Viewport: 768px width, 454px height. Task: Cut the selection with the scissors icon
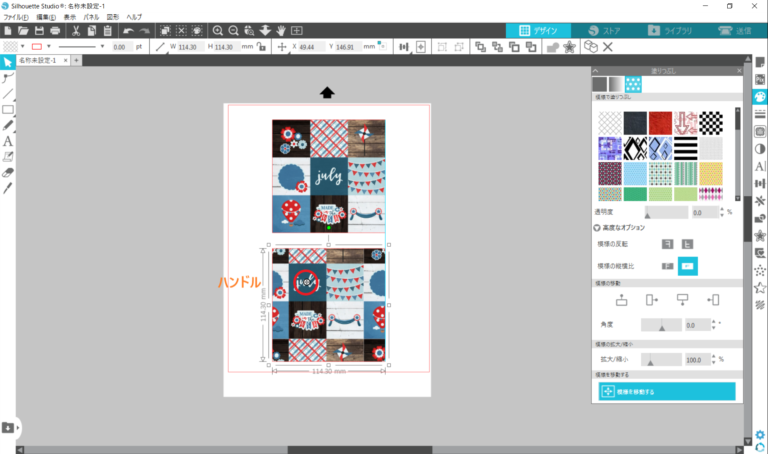tap(76, 30)
